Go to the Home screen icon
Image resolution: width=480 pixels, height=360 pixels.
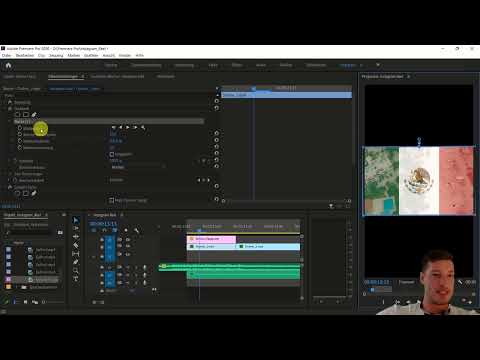9,65
